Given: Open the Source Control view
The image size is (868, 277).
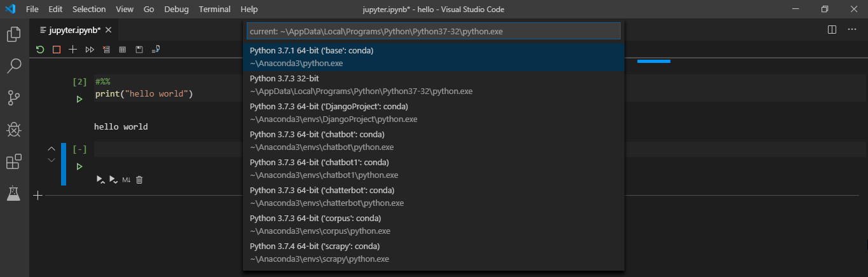Looking at the screenshot, I should click(x=14, y=98).
